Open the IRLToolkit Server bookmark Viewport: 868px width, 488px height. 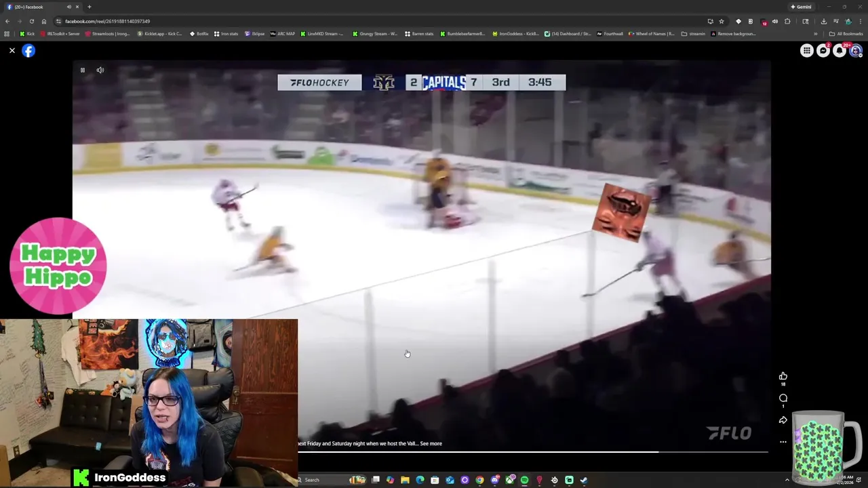tap(60, 33)
